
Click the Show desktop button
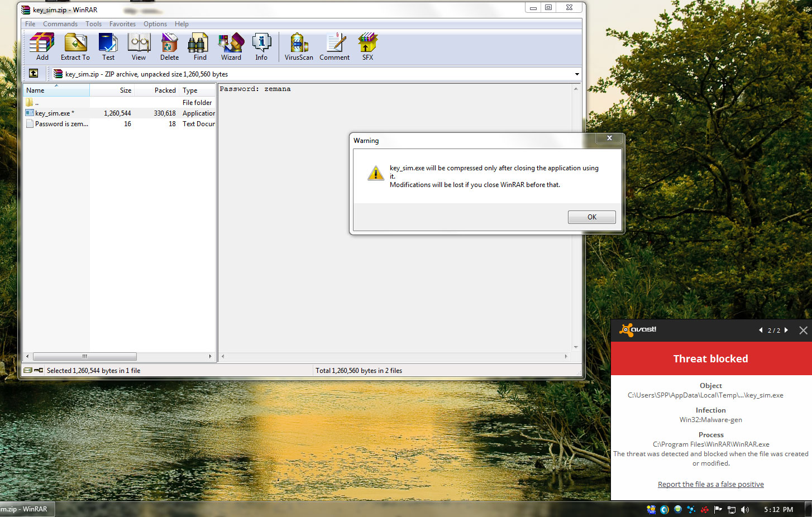[808, 509]
